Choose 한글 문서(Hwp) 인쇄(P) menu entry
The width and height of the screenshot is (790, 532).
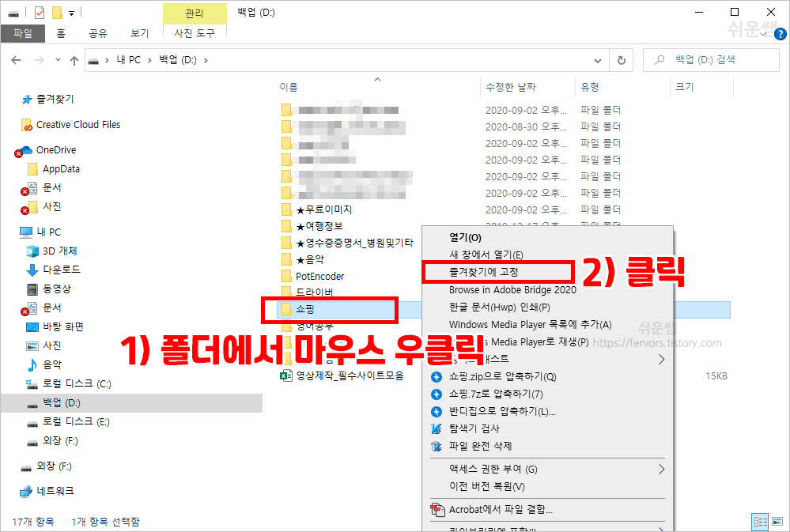tap(499, 307)
